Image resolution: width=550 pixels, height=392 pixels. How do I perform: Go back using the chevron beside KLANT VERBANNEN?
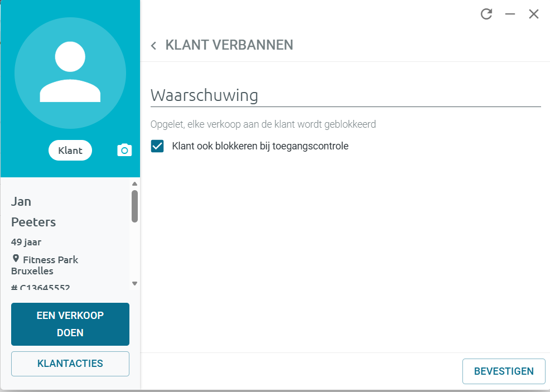pyautogui.click(x=153, y=46)
